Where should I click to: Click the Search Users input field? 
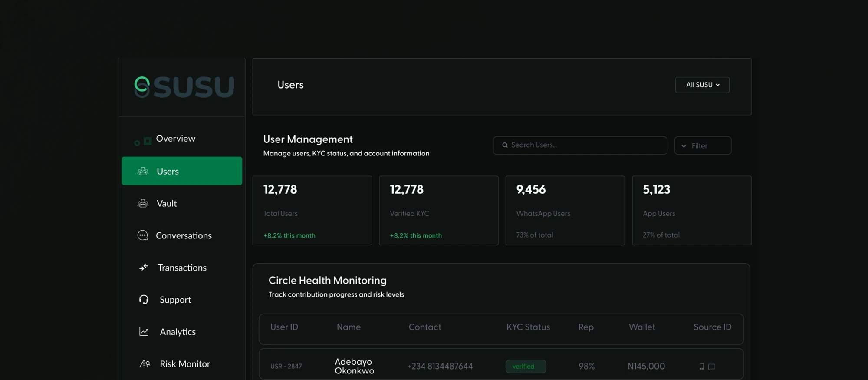click(580, 145)
